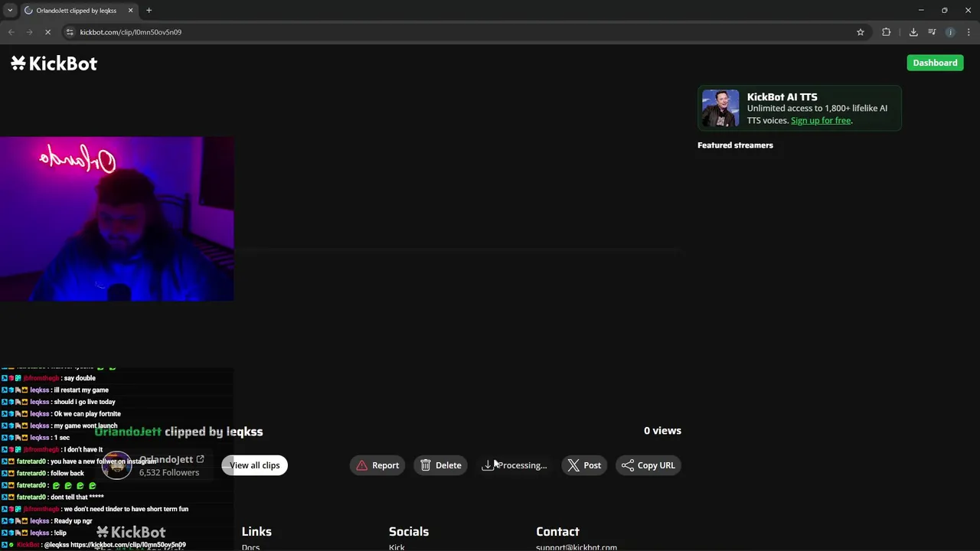The width and height of the screenshot is (980, 551).
Task: Click the OrlandoJett streamer avatar
Action: coord(117,466)
